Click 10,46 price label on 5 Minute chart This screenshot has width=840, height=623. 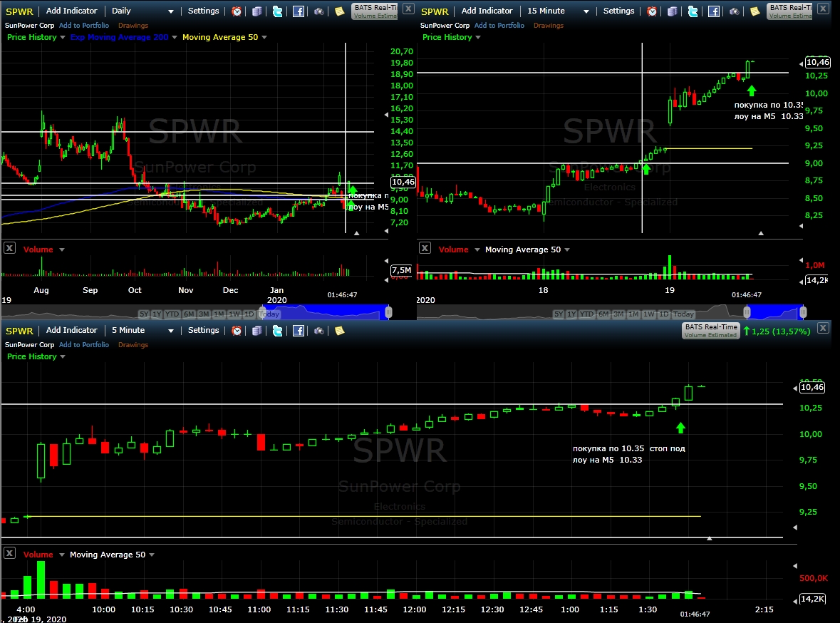(x=812, y=387)
